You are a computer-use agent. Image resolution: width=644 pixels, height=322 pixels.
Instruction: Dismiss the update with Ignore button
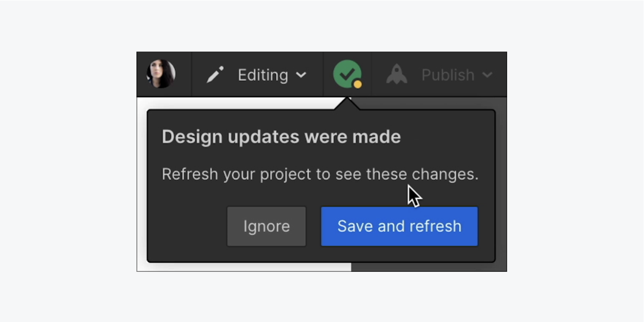(x=266, y=226)
